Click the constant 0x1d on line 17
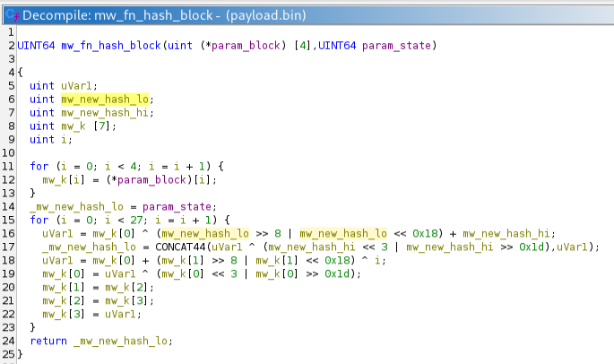This screenshot has height=364, width=614. (532, 247)
